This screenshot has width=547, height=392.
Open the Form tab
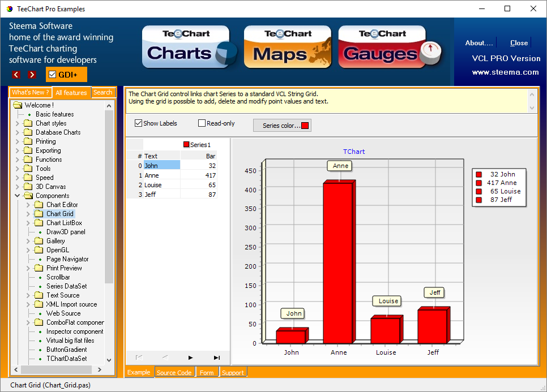point(207,373)
